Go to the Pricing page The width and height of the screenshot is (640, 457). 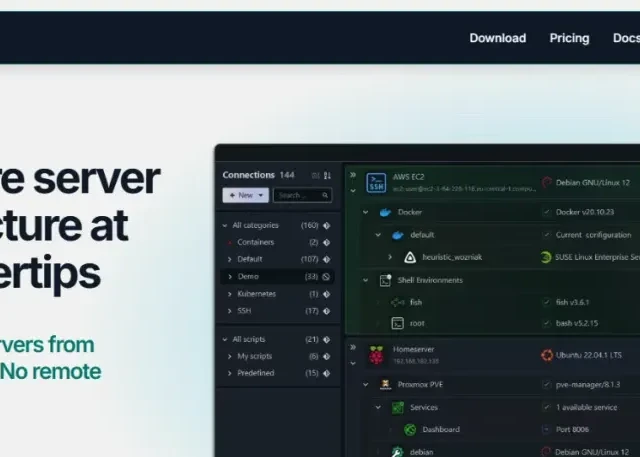569,38
